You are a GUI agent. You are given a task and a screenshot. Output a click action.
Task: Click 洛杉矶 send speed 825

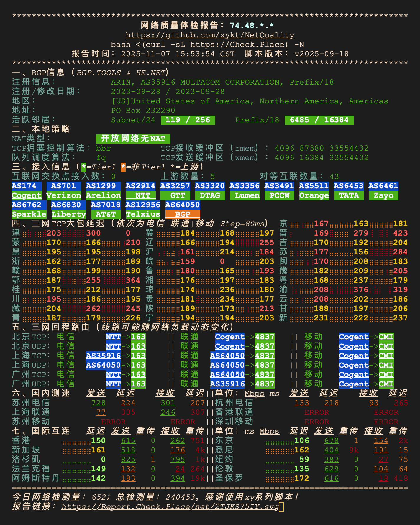click(x=128, y=460)
